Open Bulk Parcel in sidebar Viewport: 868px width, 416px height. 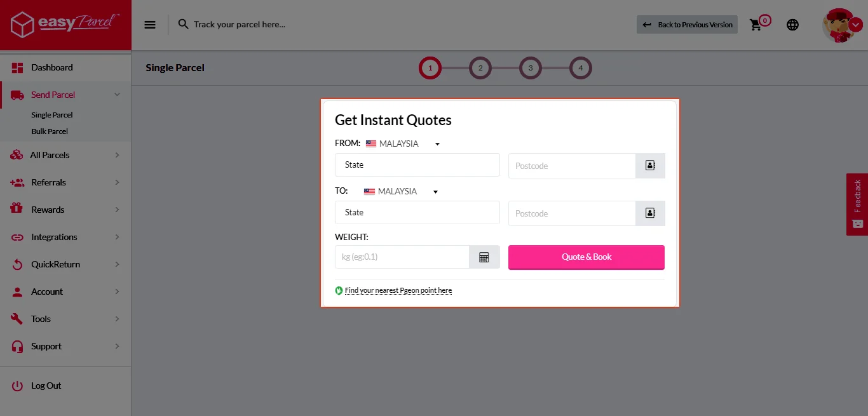[x=50, y=131]
